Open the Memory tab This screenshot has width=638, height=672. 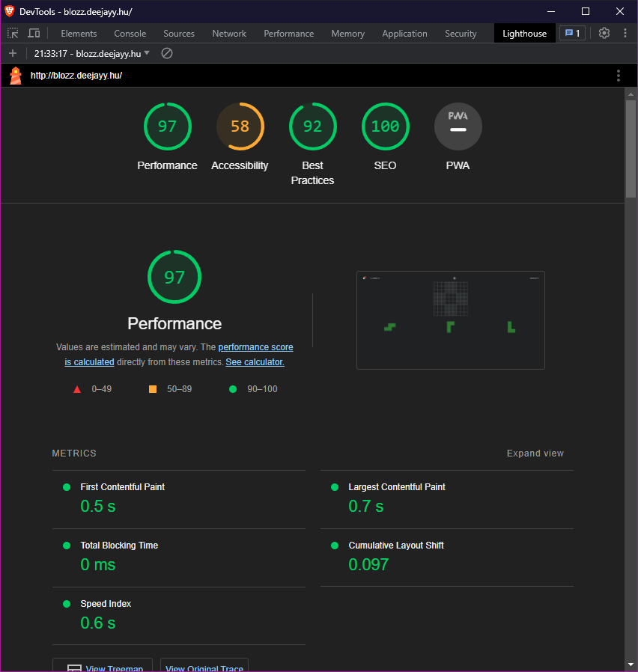click(347, 34)
